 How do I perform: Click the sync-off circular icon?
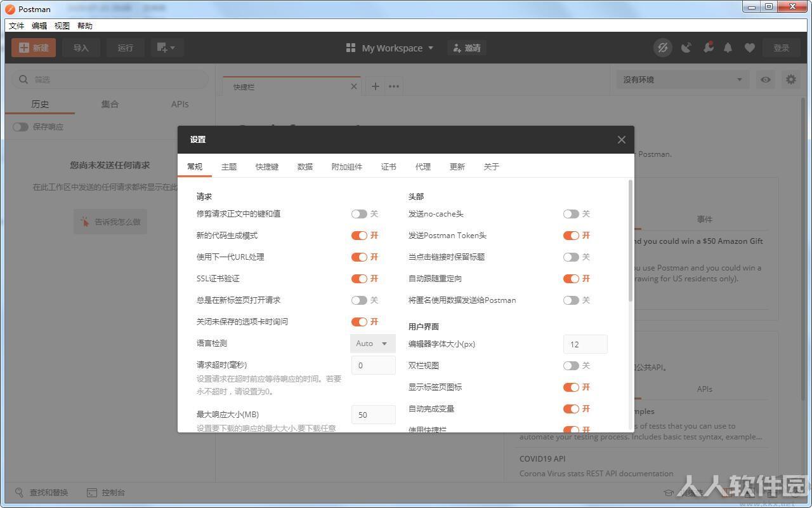point(663,48)
